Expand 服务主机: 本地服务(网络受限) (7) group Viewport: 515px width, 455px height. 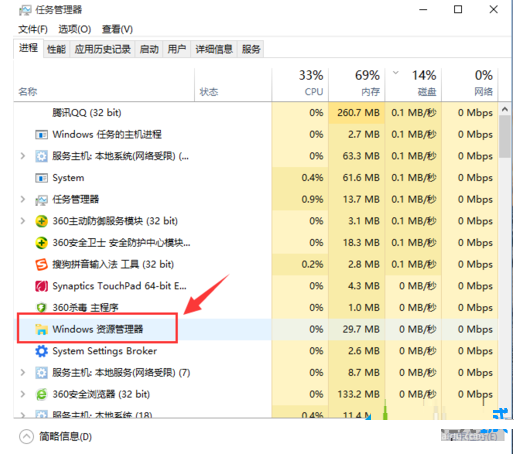click(x=23, y=372)
